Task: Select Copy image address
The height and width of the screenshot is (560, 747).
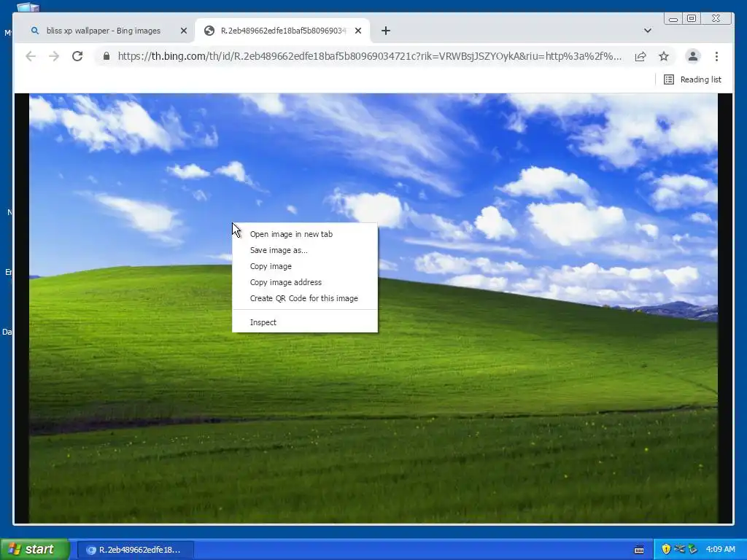Action: point(305,282)
